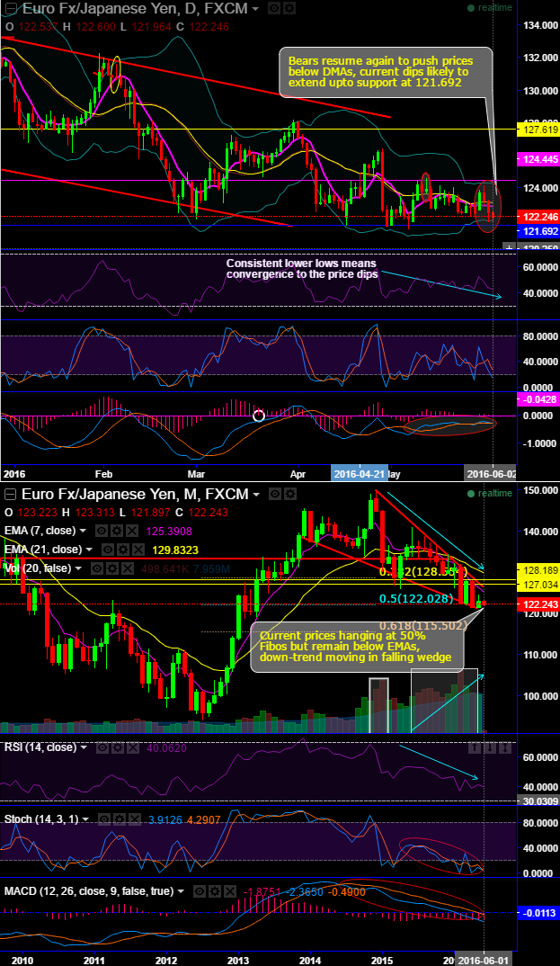Expand the daily Euro Fx/Japanese Yen title dropdown
This screenshot has height=966, width=560.
click(255, 9)
